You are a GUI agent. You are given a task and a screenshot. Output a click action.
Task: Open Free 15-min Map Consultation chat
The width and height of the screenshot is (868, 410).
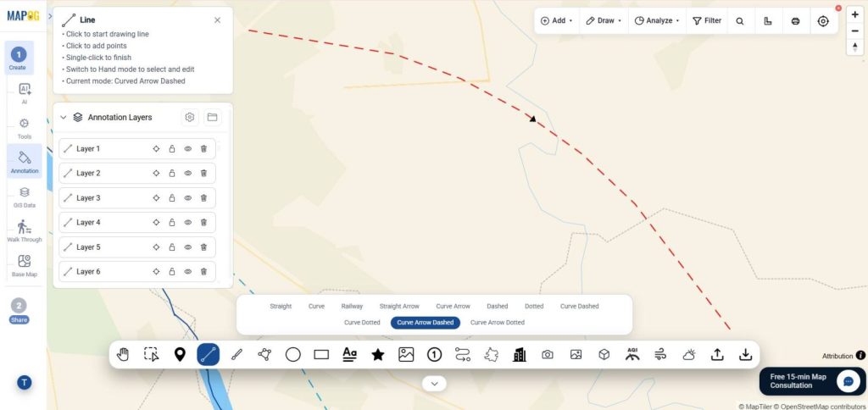pos(813,381)
